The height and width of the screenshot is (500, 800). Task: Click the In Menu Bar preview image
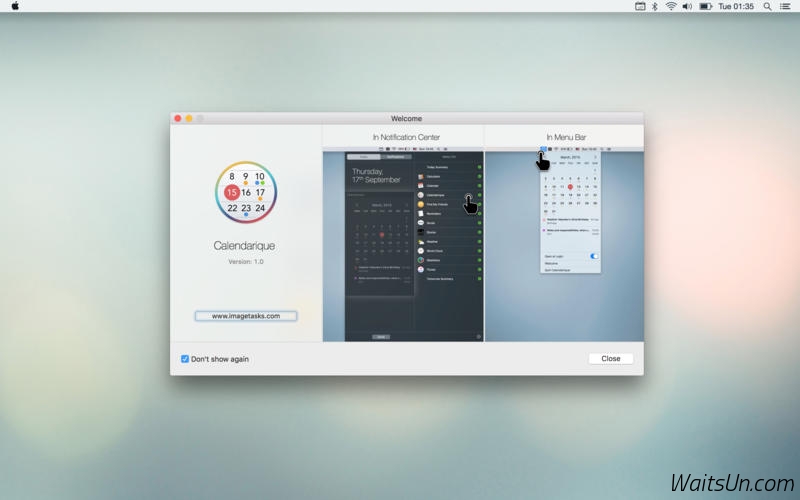click(564, 244)
